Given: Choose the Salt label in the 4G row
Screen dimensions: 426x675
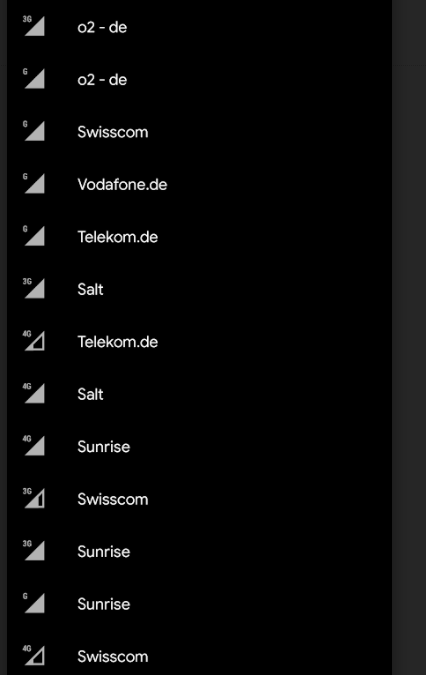Looking at the screenshot, I should (x=90, y=394).
